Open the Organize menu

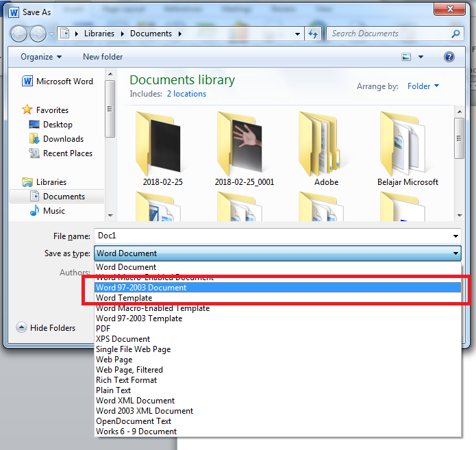tap(41, 57)
